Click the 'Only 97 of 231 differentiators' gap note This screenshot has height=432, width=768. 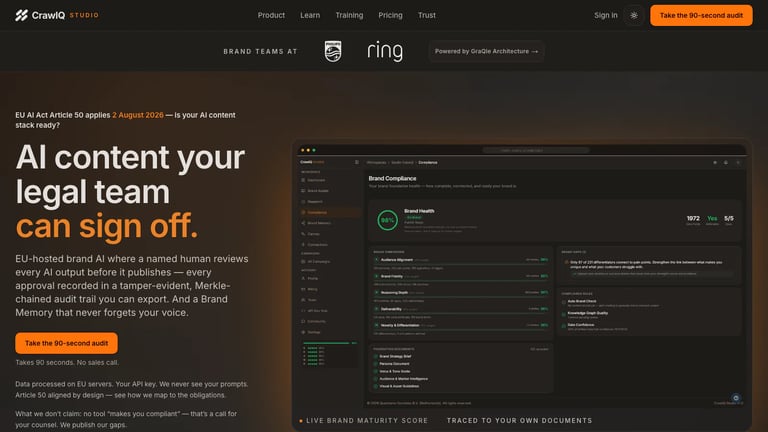(646, 264)
